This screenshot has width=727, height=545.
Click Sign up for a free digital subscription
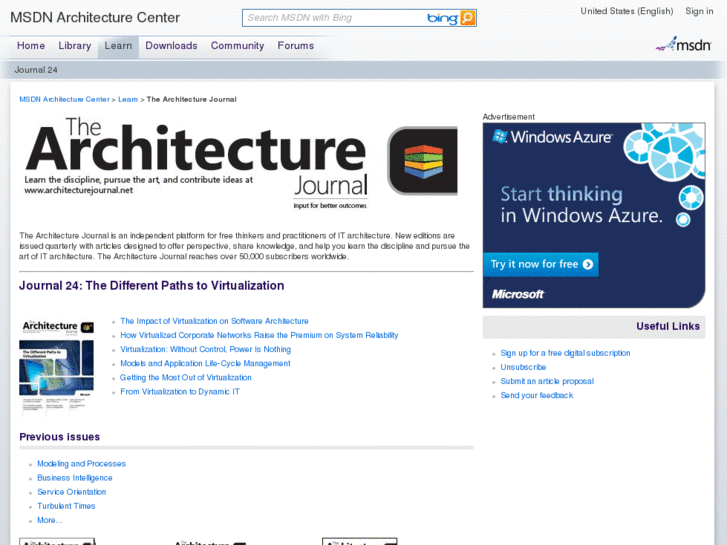[x=565, y=353]
